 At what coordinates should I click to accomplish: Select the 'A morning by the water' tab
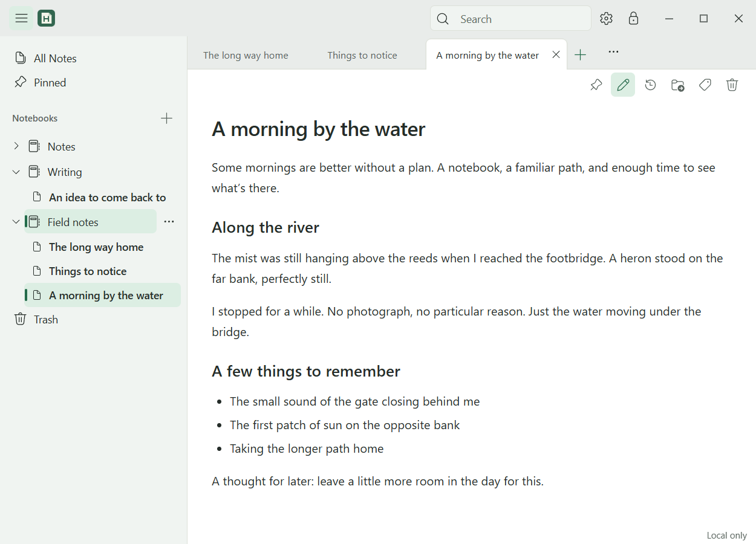487,55
